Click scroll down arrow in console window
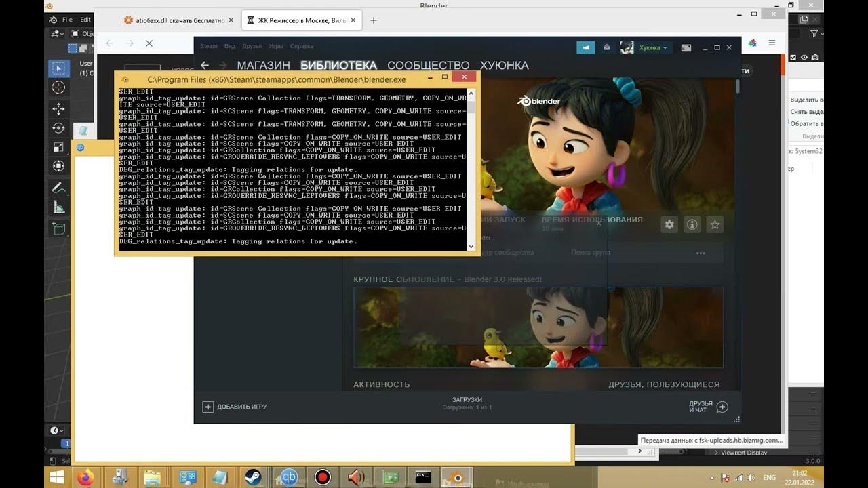 pyautogui.click(x=471, y=247)
